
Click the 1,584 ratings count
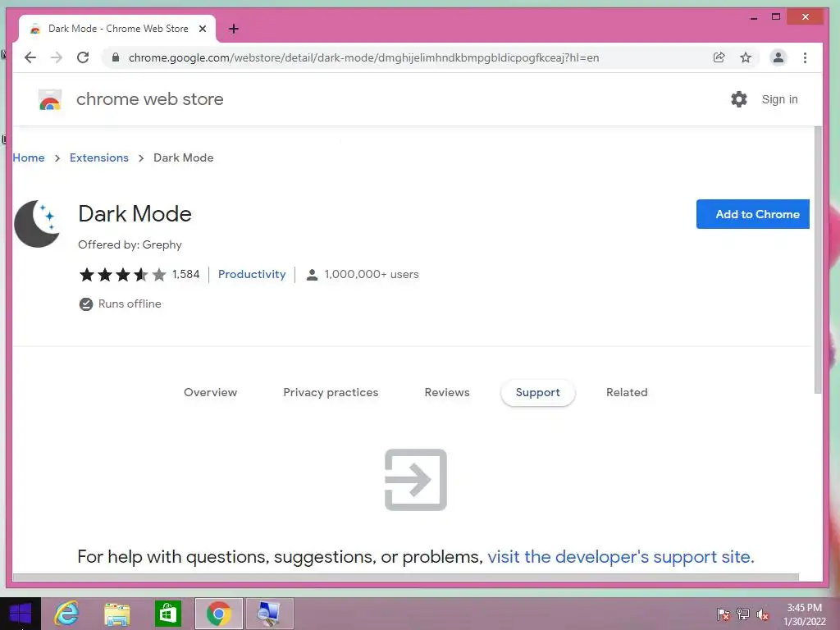186,275
